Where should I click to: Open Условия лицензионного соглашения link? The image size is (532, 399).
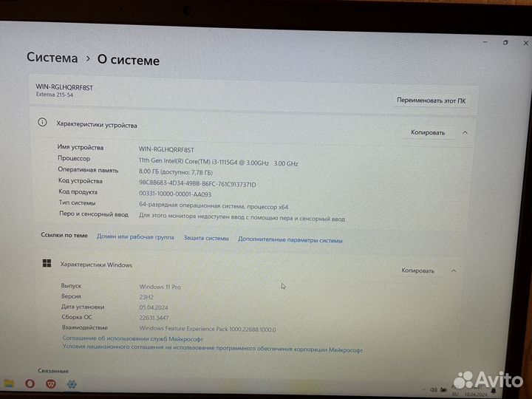click(x=212, y=348)
